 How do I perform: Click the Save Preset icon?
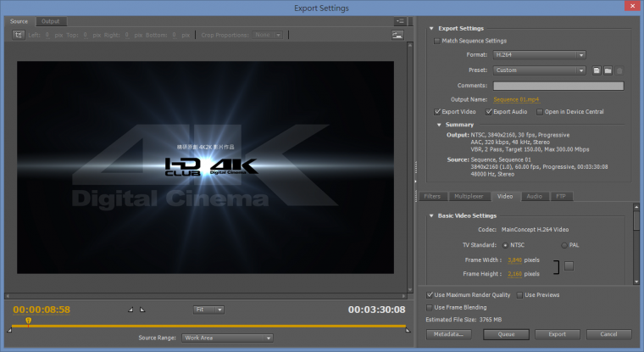[x=597, y=70]
